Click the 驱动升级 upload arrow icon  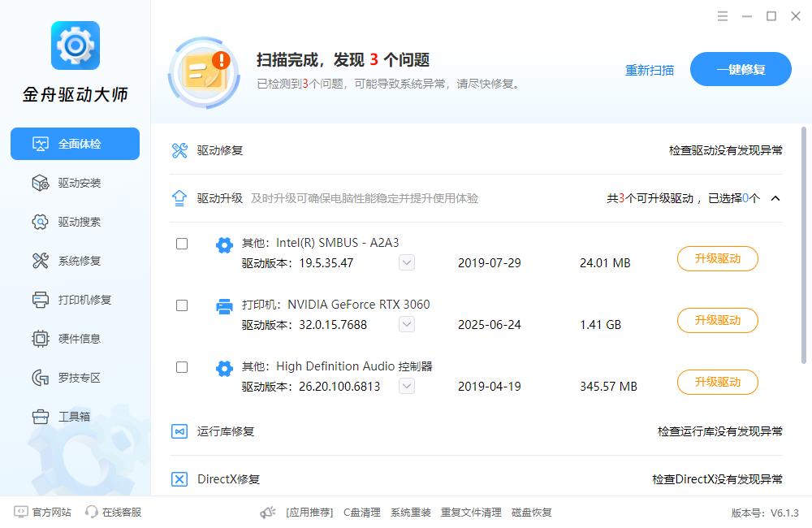coord(179,198)
